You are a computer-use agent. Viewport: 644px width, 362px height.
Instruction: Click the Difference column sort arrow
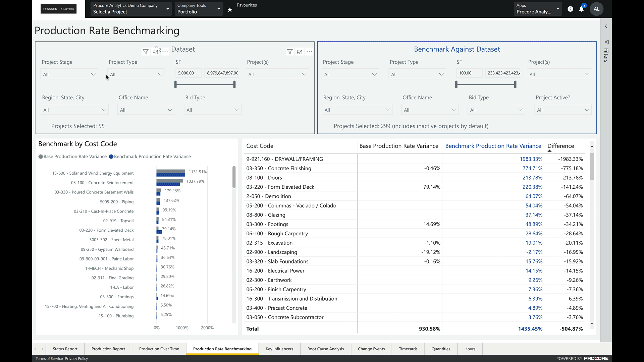pyautogui.click(x=549, y=151)
